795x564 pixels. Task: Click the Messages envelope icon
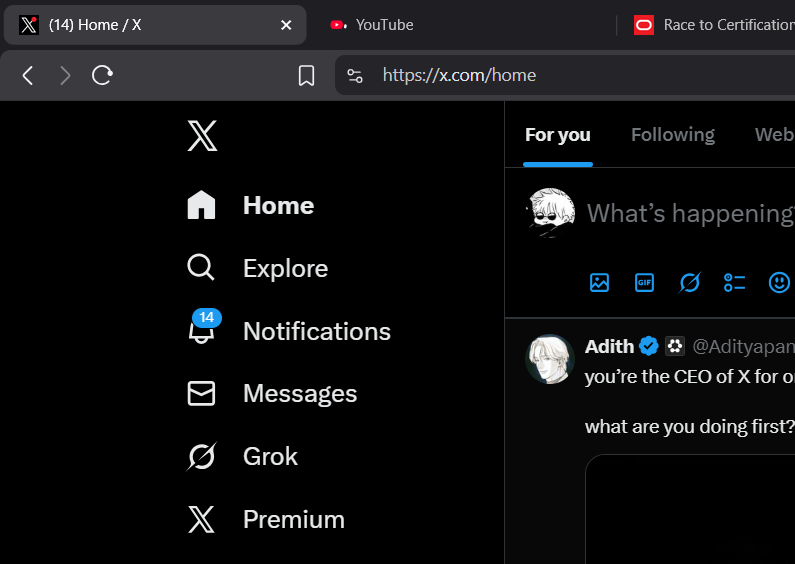(x=201, y=394)
